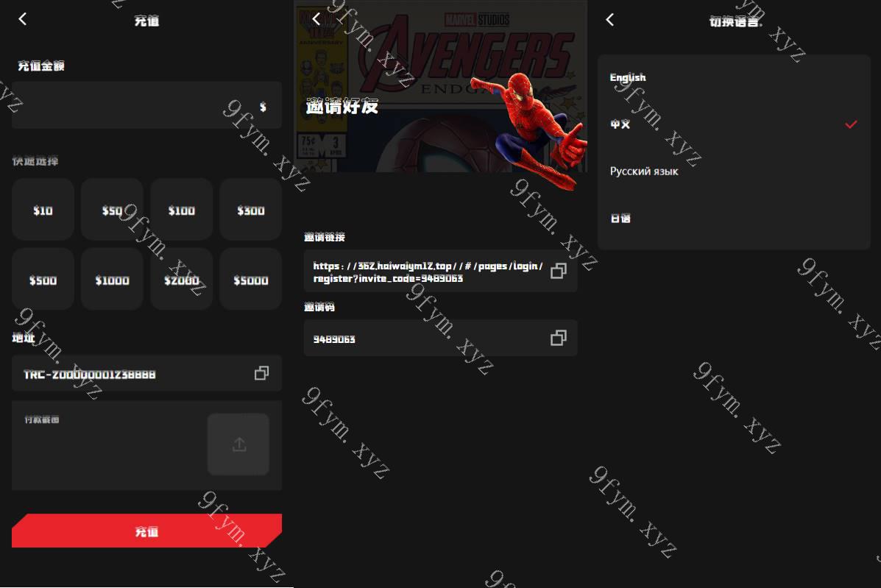The height and width of the screenshot is (588, 881).
Task: Click the 切换语言 title
Action: [733, 21]
